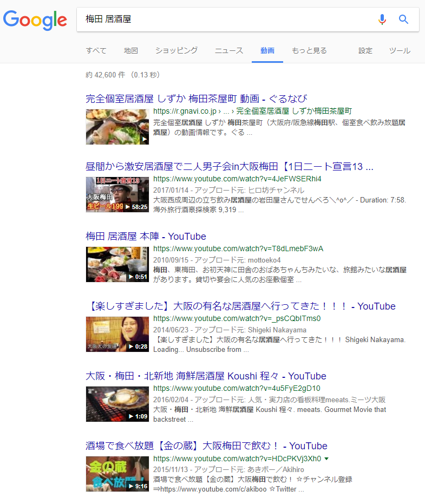The image size is (425, 504).
Task: Click the あきボー／Akihiro uploader text
Action: click(x=276, y=469)
